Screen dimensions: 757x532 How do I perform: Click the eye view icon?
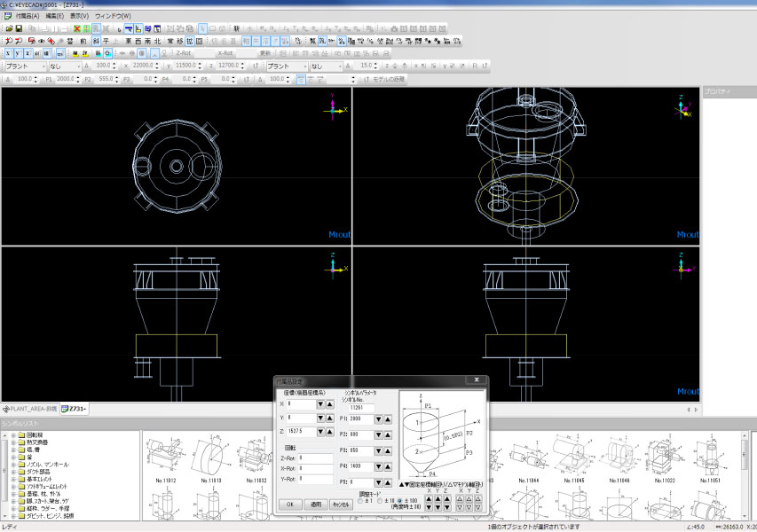point(42,41)
